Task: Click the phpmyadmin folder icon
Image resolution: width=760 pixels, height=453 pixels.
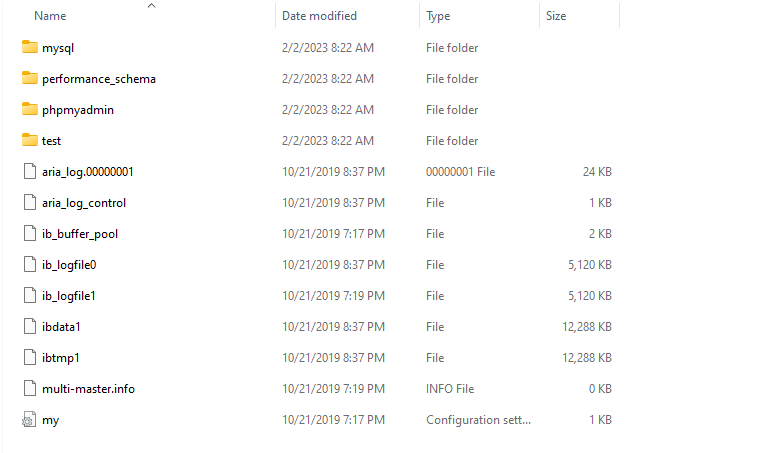Action: point(29,109)
